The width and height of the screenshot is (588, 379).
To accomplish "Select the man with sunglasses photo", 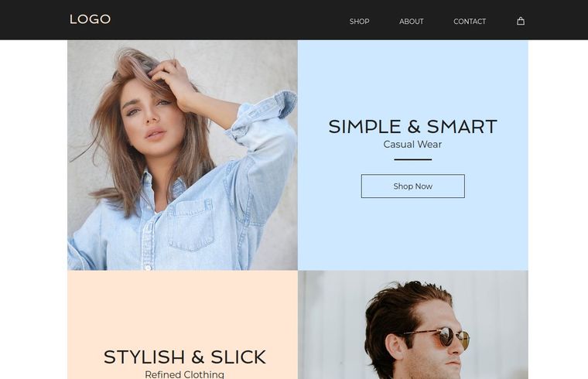I will point(413,325).
